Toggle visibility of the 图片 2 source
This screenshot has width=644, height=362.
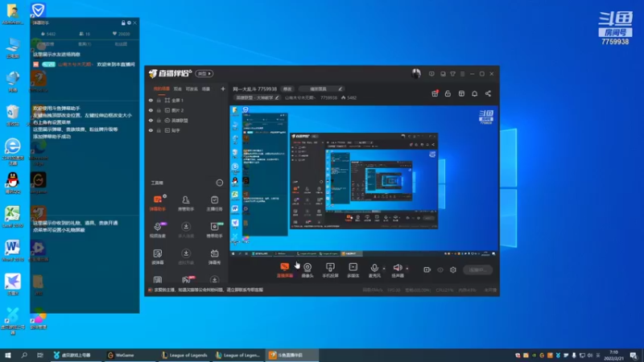point(151,110)
